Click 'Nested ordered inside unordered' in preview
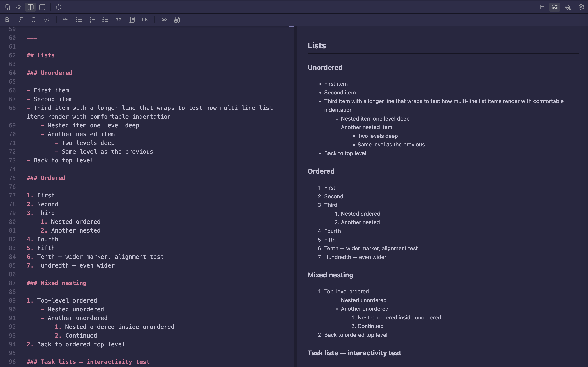588x367 pixels. (x=399, y=318)
